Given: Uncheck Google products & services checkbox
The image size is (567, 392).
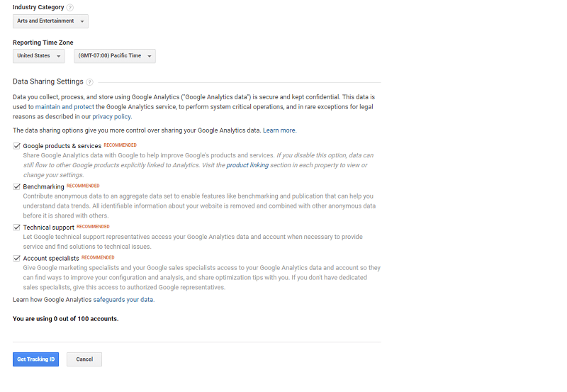Looking at the screenshot, I should point(16,146).
